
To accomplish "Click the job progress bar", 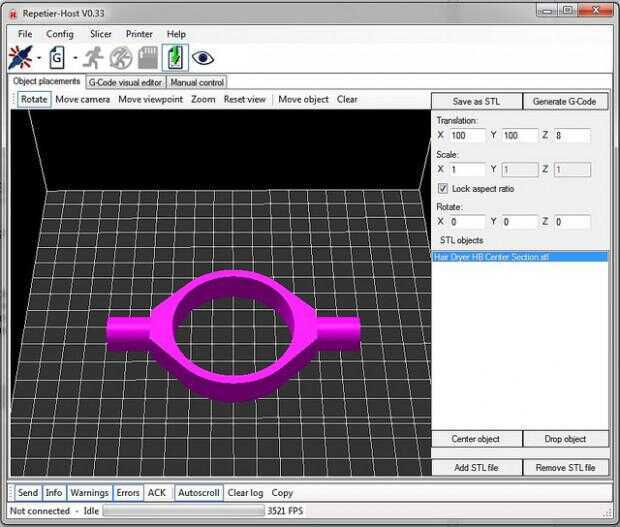I will 183,511.
